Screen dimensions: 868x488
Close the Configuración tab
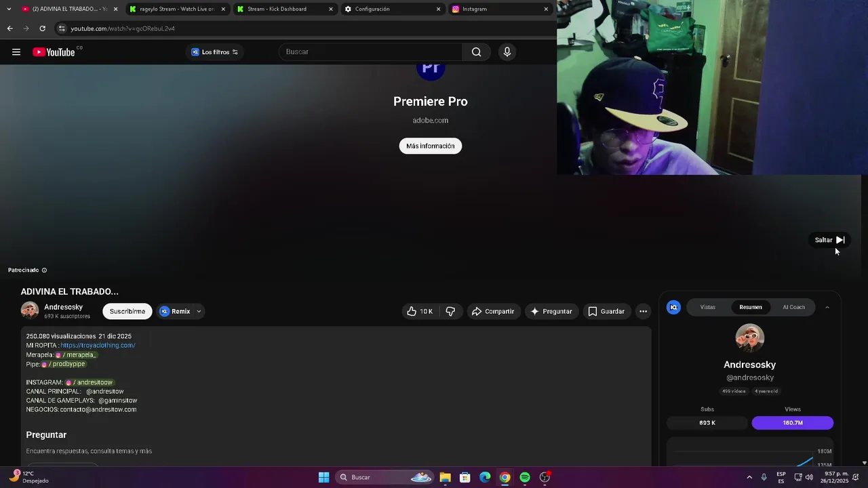pos(438,9)
